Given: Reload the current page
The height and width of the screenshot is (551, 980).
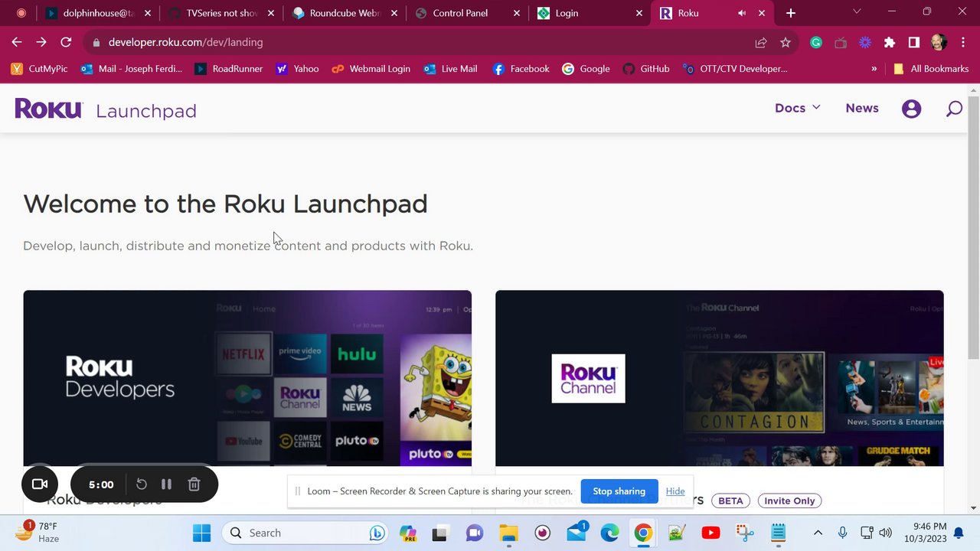Looking at the screenshot, I should [x=66, y=42].
